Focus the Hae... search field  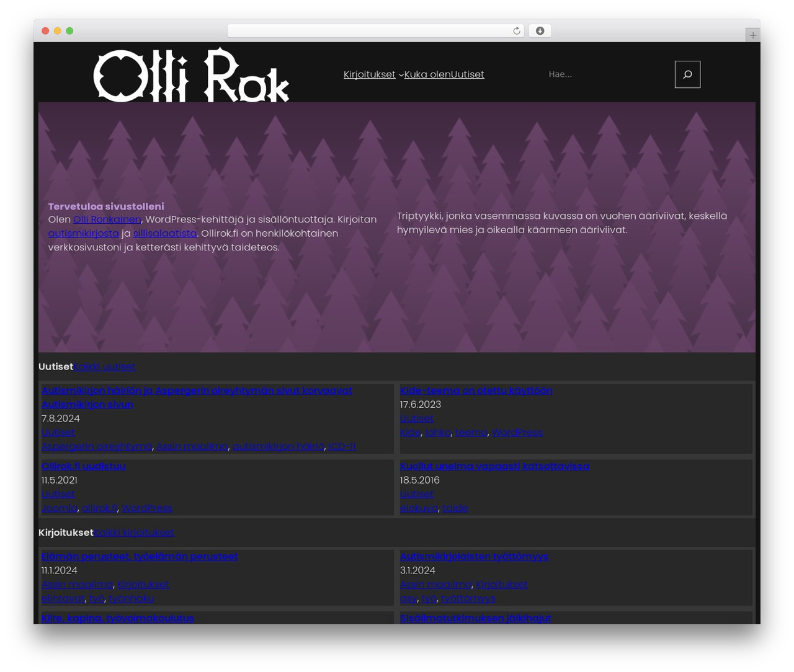[607, 74]
